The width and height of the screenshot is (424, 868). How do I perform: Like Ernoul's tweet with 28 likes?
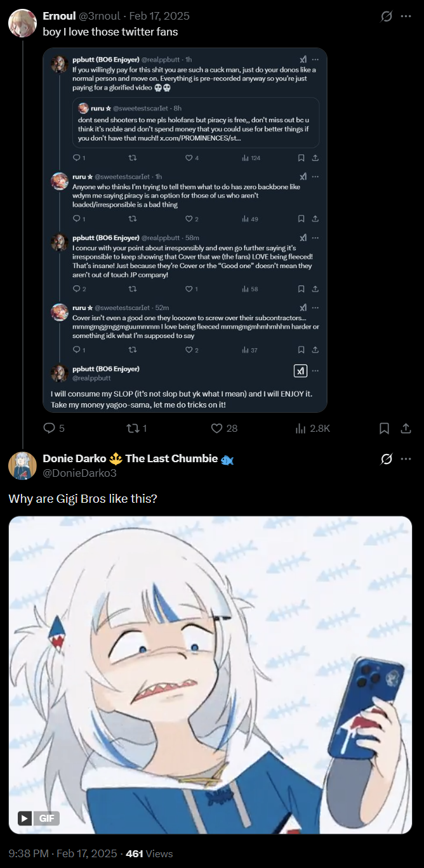click(224, 429)
